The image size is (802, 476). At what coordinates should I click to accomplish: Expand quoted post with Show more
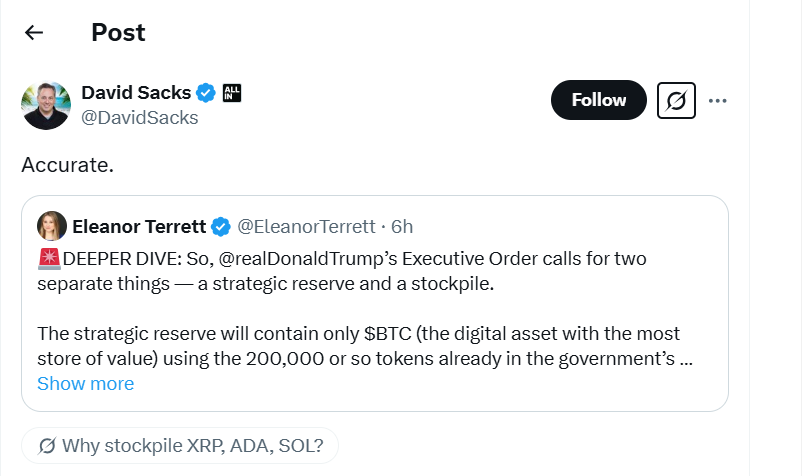click(85, 383)
